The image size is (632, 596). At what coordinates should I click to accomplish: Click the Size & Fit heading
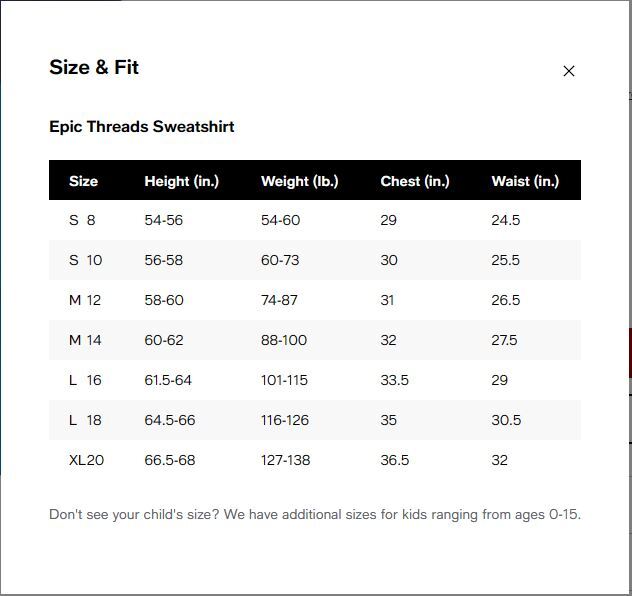tap(94, 67)
